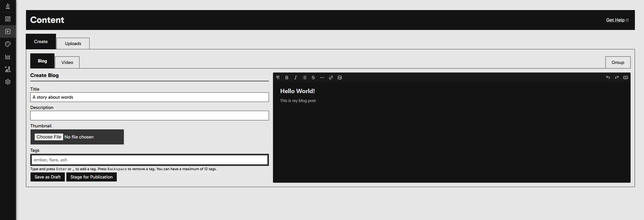
Task: Redo the last edit in editor
Action: coord(617,78)
